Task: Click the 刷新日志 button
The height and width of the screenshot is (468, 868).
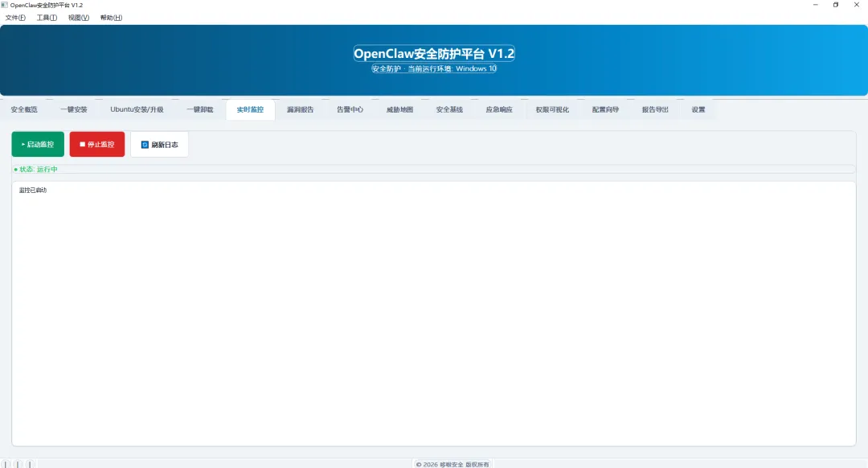Action: [x=159, y=145]
